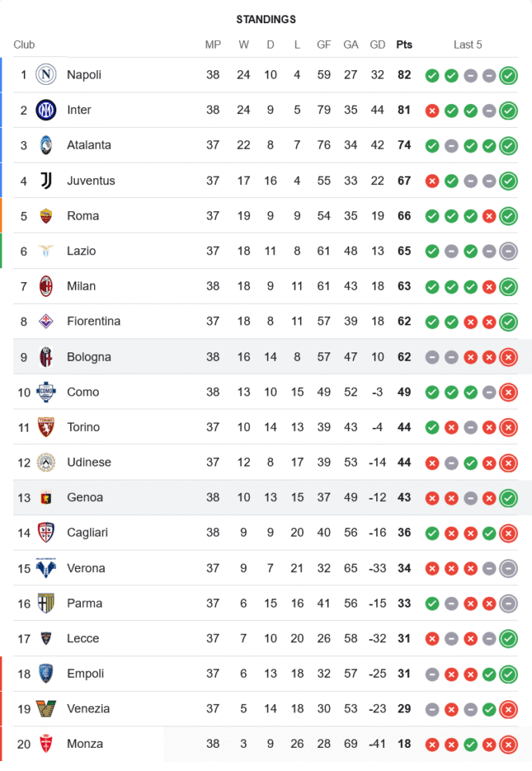Click the Juventus club logo
This screenshot has height=771, width=532.
pos(46,180)
